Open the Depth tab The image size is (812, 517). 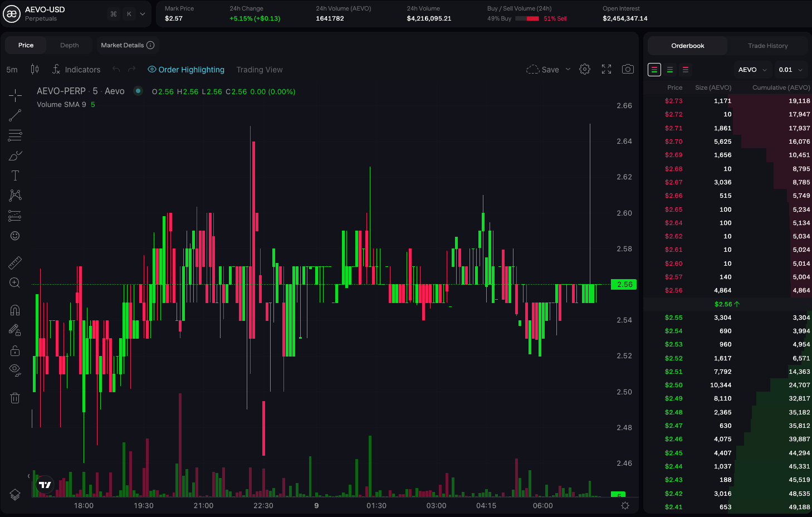point(69,45)
